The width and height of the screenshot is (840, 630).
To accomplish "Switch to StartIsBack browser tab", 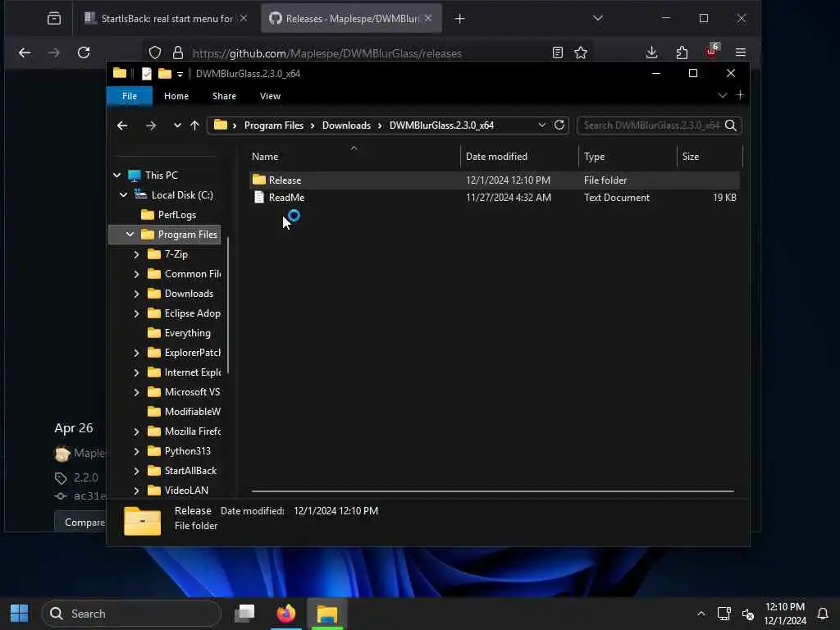I will (x=167, y=19).
